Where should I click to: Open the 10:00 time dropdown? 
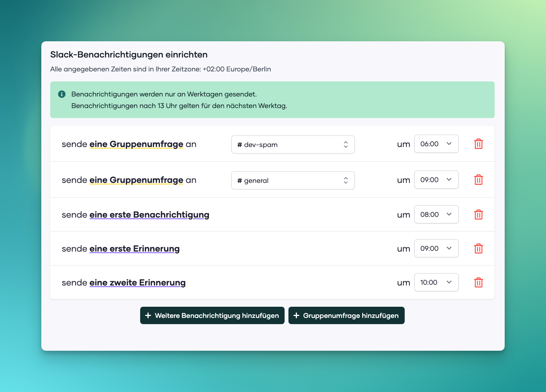pos(436,282)
